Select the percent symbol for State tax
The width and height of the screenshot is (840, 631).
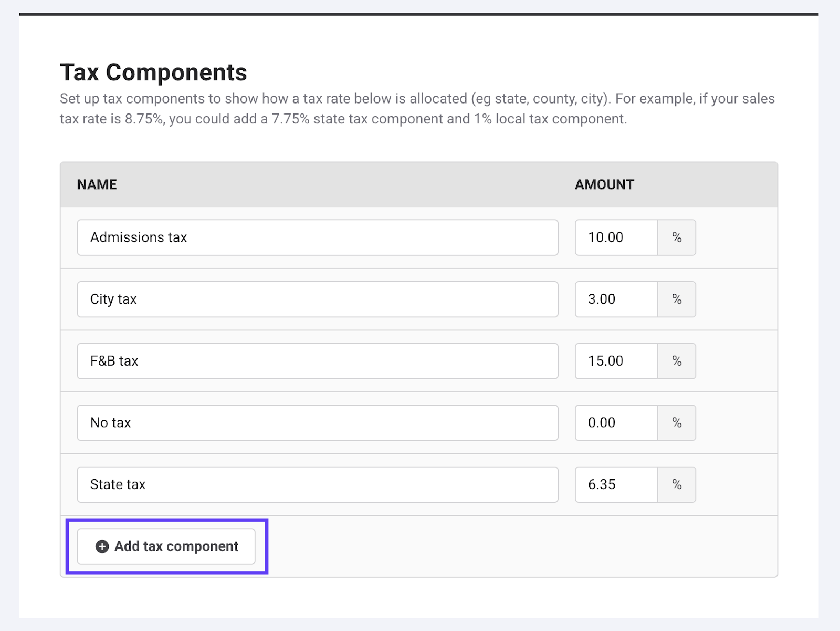click(x=677, y=484)
